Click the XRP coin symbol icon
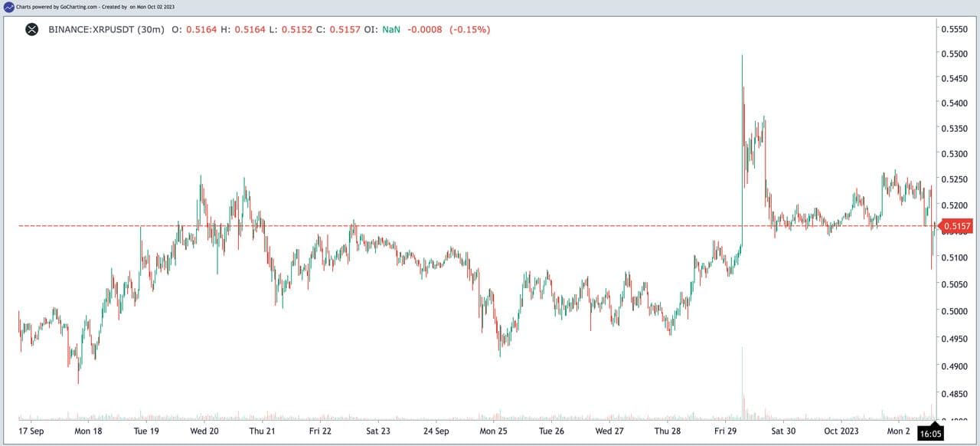The image size is (980, 446). click(x=31, y=30)
